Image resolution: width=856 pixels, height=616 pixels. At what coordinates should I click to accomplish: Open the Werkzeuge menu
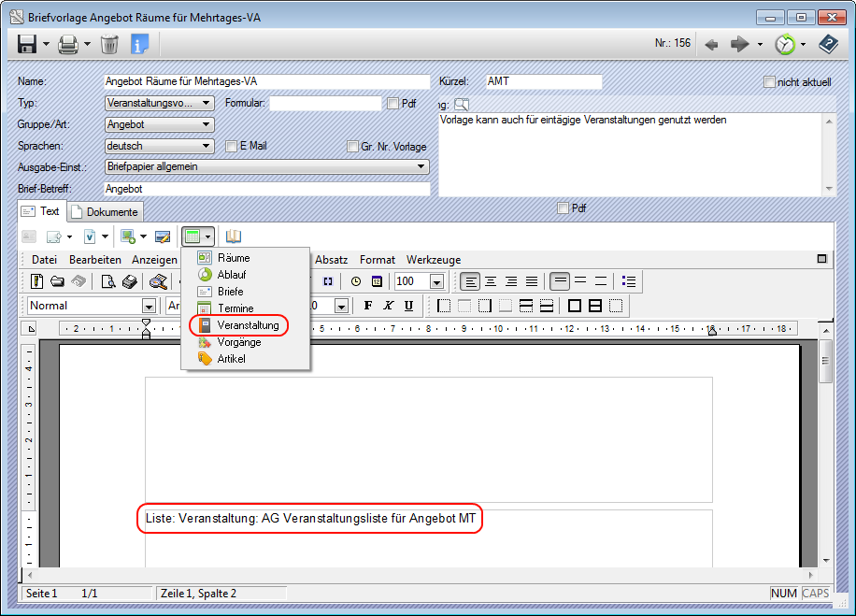433,259
